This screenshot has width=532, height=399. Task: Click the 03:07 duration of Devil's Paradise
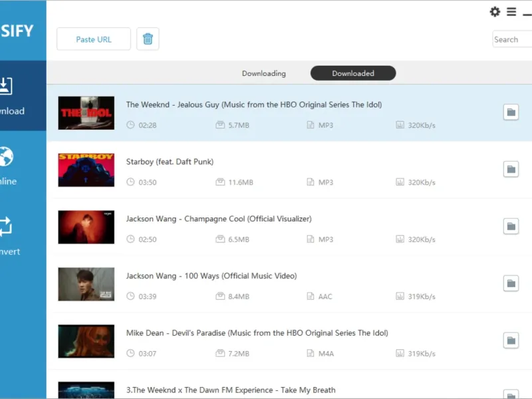coord(147,354)
